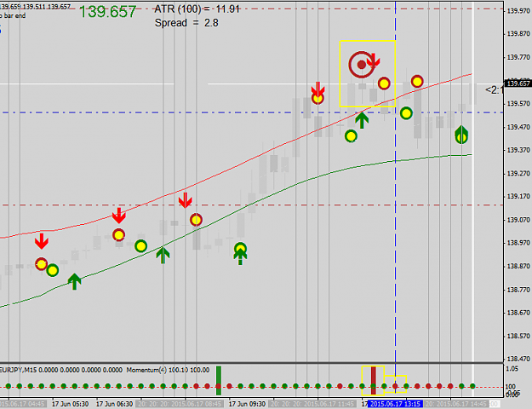
Task: Click the small red arrow beside the bullseye
Action: coord(373,60)
